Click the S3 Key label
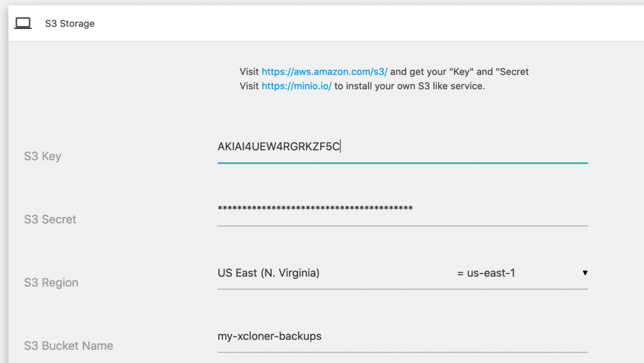This screenshot has width=644, height=363. (43, 156)
